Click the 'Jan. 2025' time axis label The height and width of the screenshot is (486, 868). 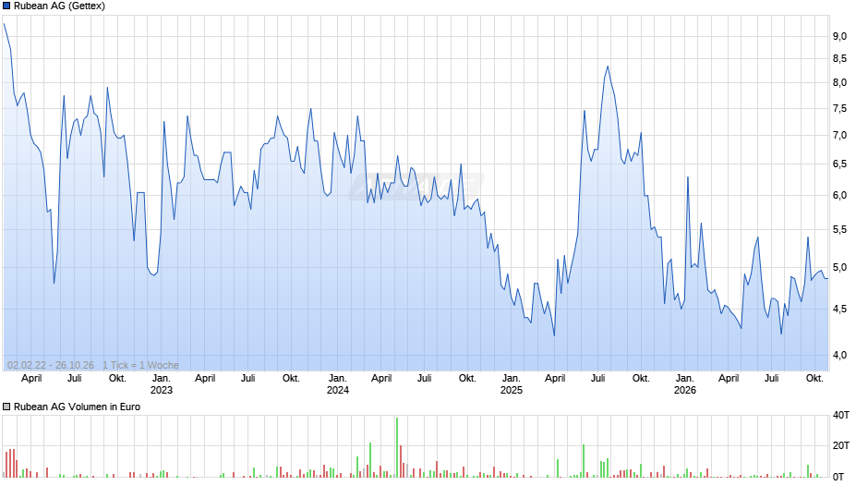[511, 384]
